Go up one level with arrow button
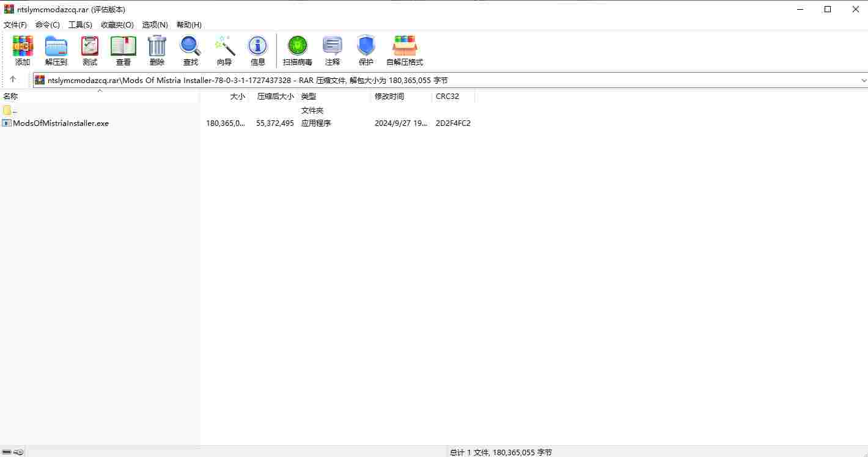This screenshot has width=868, height=457. (x=13, y=79)
